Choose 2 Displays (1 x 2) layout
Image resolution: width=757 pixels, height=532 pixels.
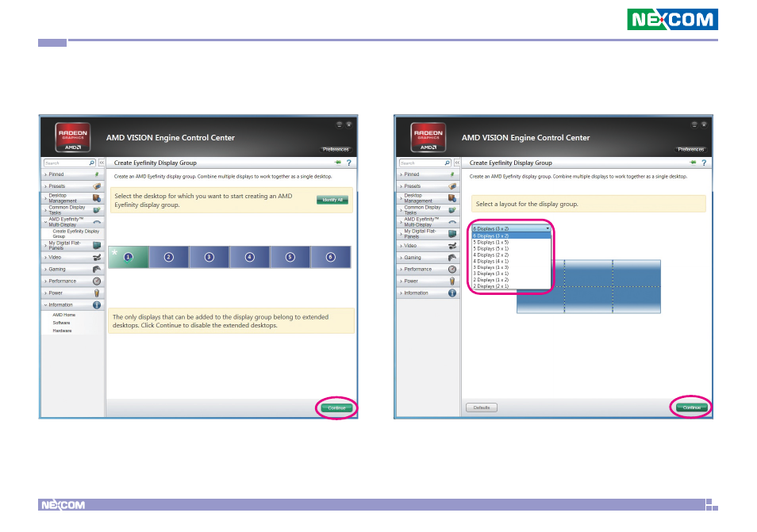click(x=511, y=280)
